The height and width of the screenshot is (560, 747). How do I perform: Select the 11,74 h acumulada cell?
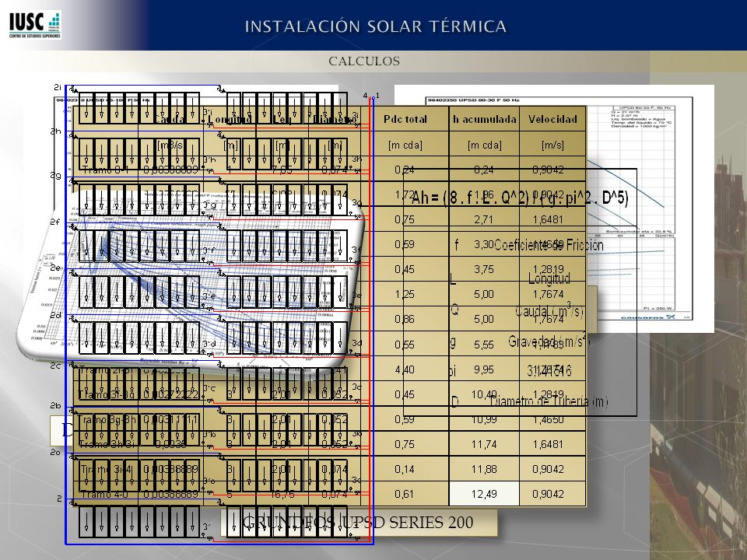[484, 444]
